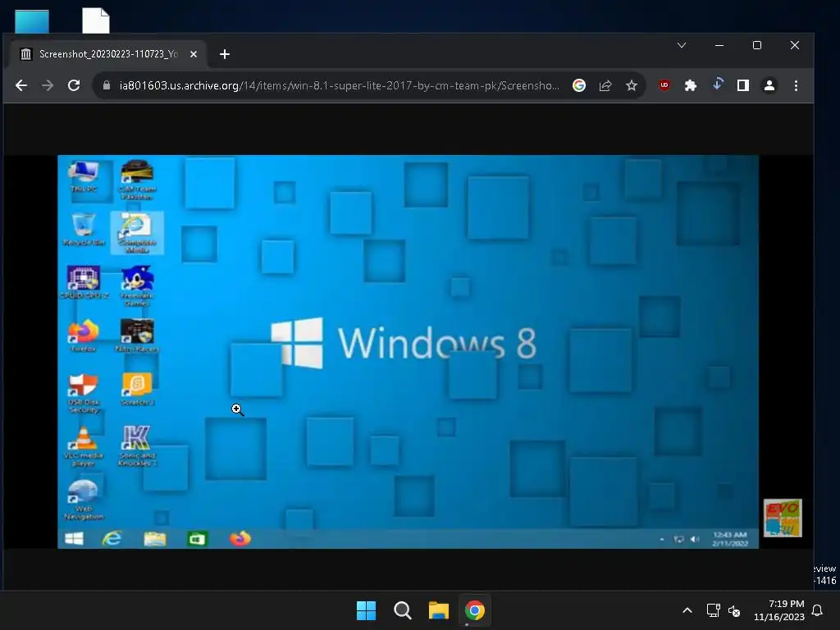Screen dimensions: 840x630
Task: Click the archive.org URL address bar
Action: point(339,85)
